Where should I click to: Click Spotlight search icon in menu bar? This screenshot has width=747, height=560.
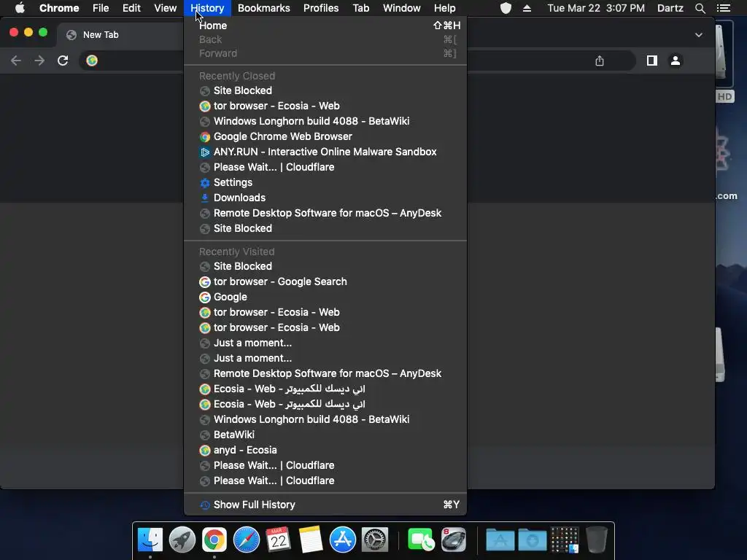(x=700, y=8)
